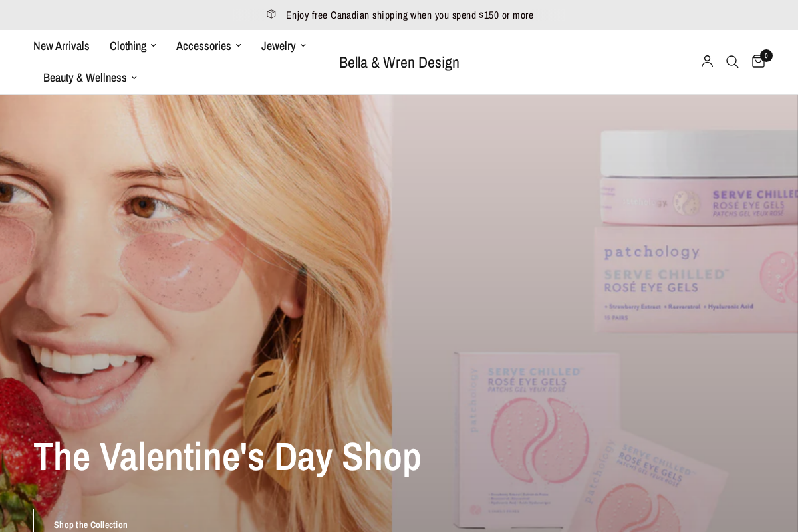798x532 pixels.
Task: Select the cart item count badge
Action: tap(766, 55)
